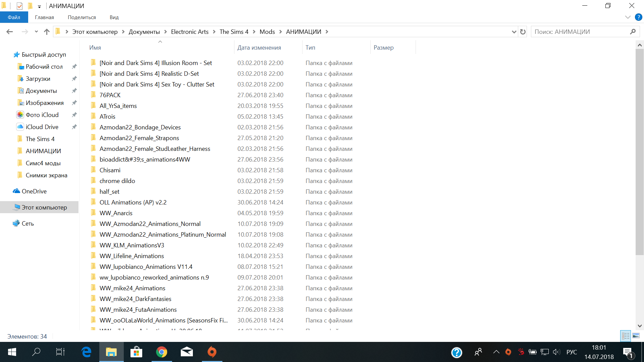Open network status tray icon
644x362 pixels.
[x=545, y=352]
